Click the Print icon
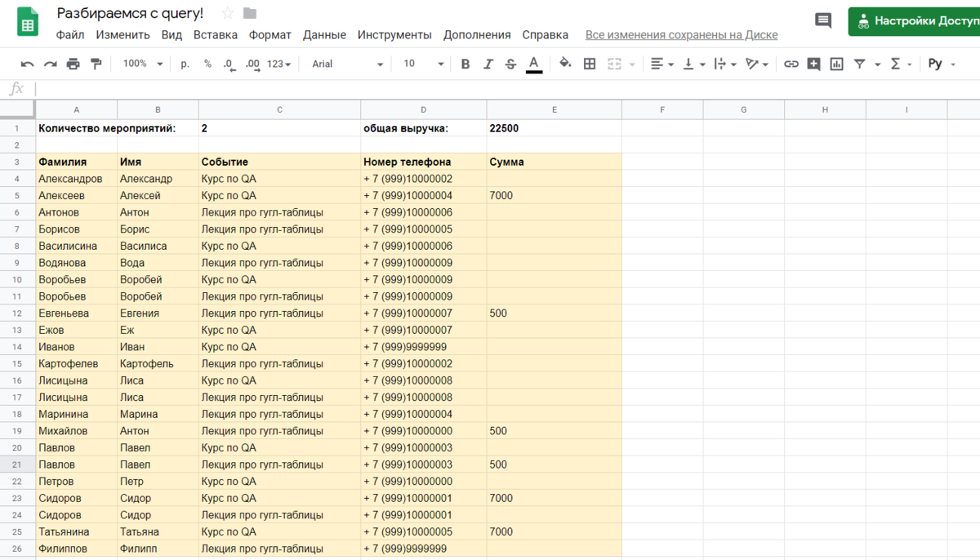980x560 pixels. tap(73, 64)
